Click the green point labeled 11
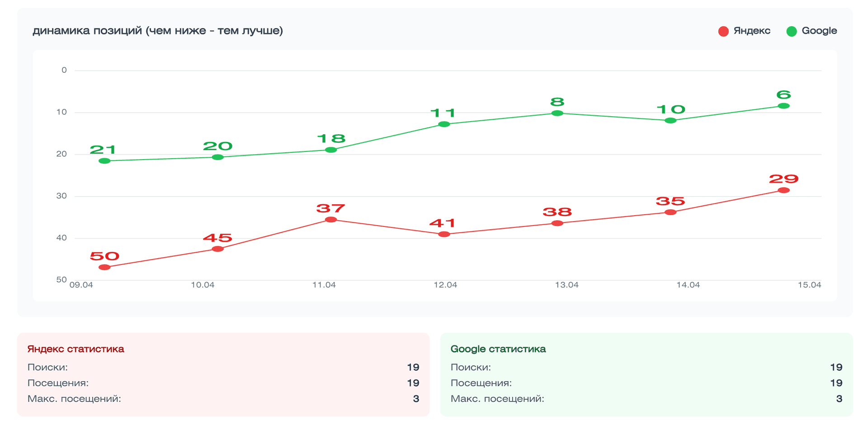Image resolution: width=868 pixels, height=429 pixels. tap(443, 124)
